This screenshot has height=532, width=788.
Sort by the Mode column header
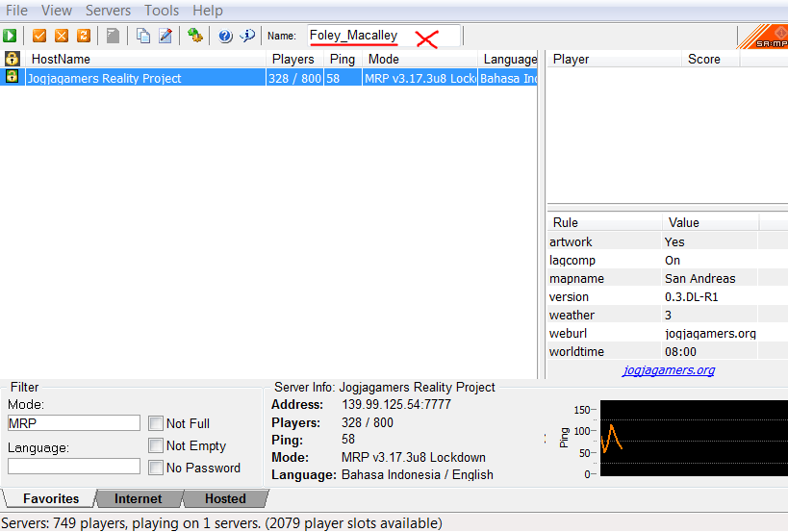point(419,59)
